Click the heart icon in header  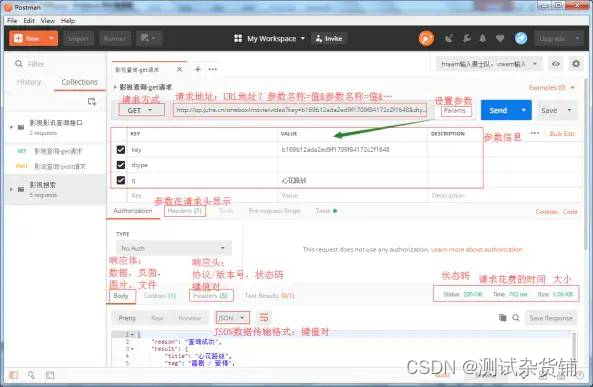pyautogui.click(x=500, y=38)
